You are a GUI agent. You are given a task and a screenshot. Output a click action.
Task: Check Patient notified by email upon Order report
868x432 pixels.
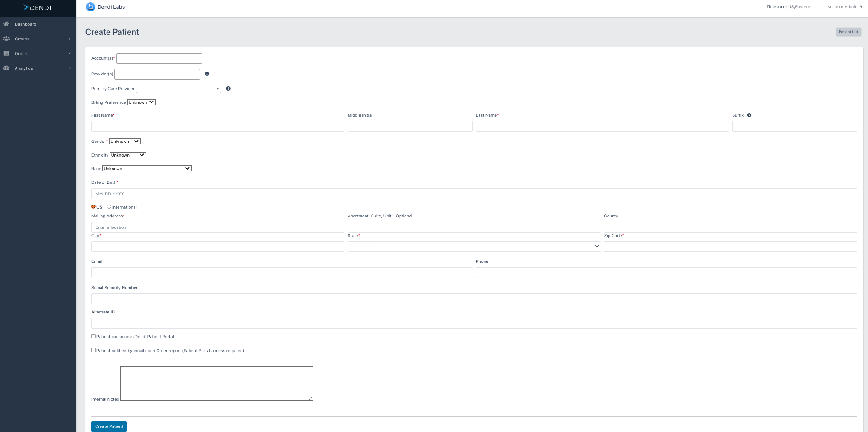[x=93, y=350]
